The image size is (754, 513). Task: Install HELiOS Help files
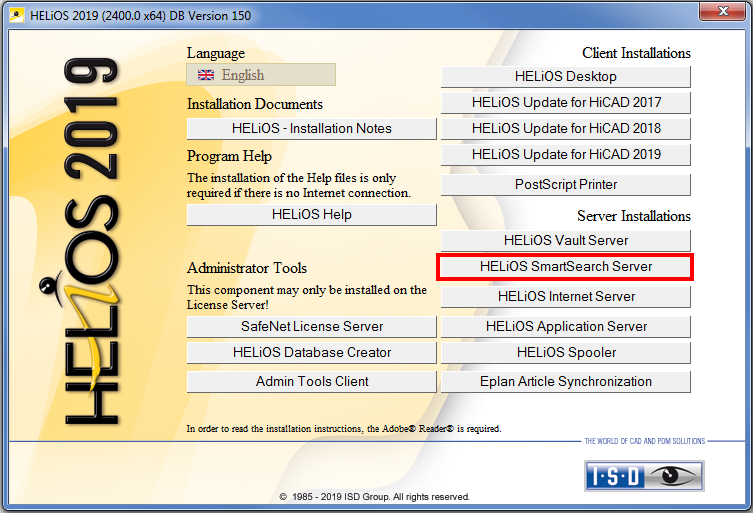(x=312, y=214)
